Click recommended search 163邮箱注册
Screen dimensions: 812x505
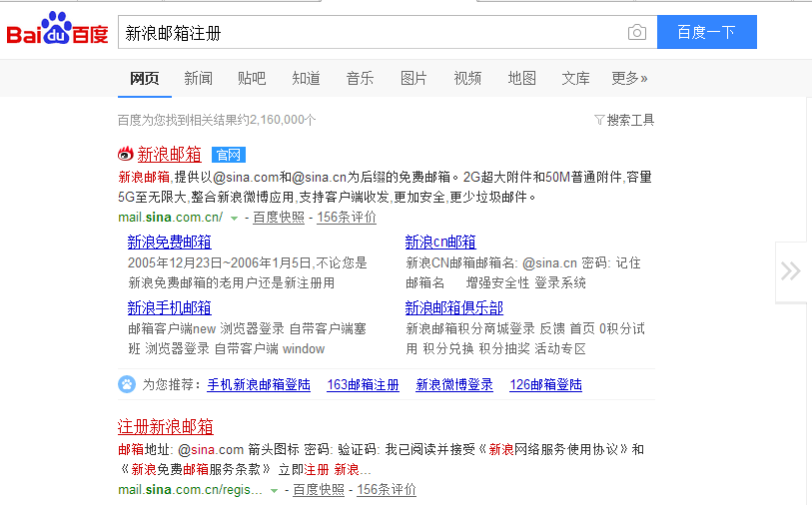[x=363, y=384]
